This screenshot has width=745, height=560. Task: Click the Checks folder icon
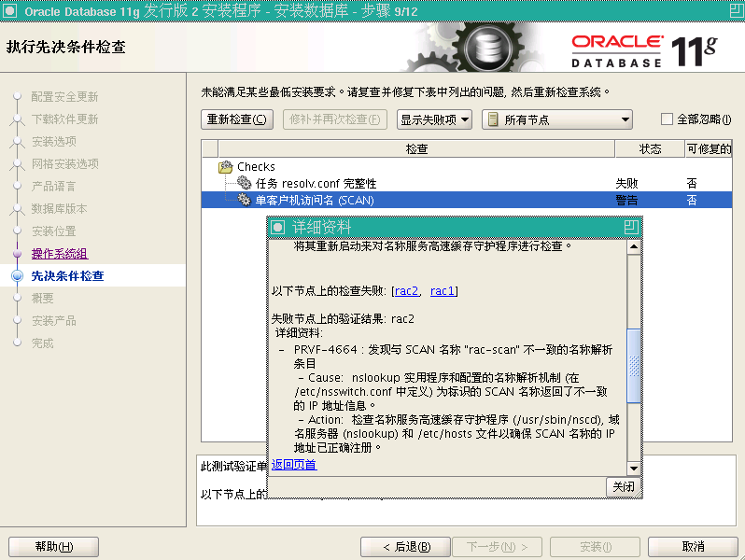(x=226, y=167)
